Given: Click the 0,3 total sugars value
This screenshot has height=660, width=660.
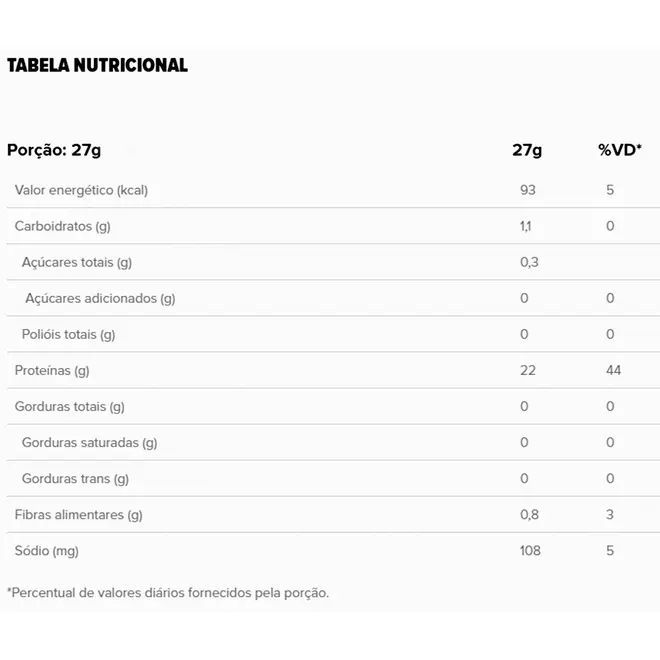Looking at the screenshot, I should 529,262.
